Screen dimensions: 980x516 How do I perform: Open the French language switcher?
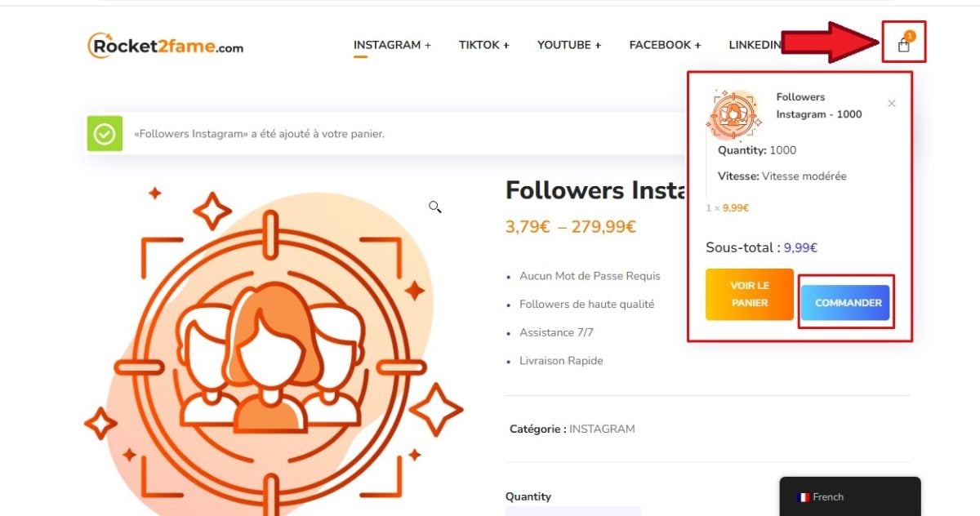click(850, 496)
